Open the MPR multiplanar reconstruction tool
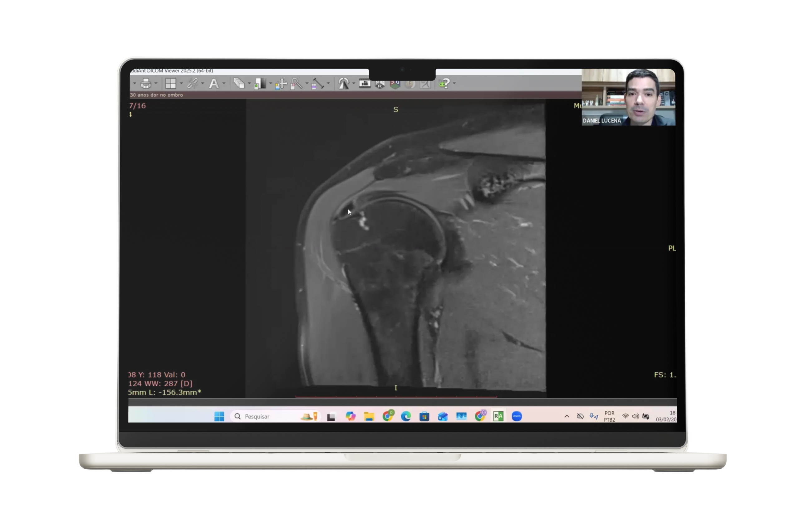 pyautogui.click(x=380, y=84)
